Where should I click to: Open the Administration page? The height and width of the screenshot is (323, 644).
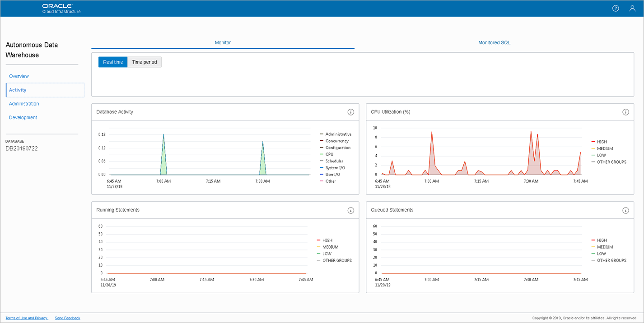coord(24,104)
